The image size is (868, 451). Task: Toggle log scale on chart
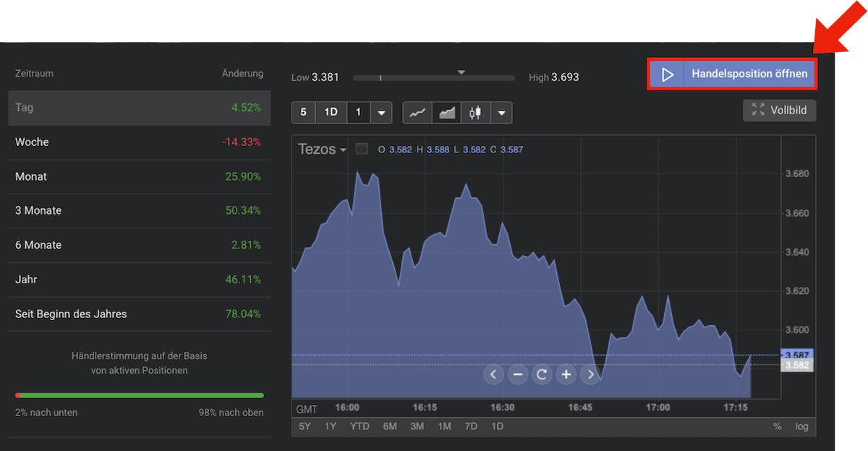[801, 426]
